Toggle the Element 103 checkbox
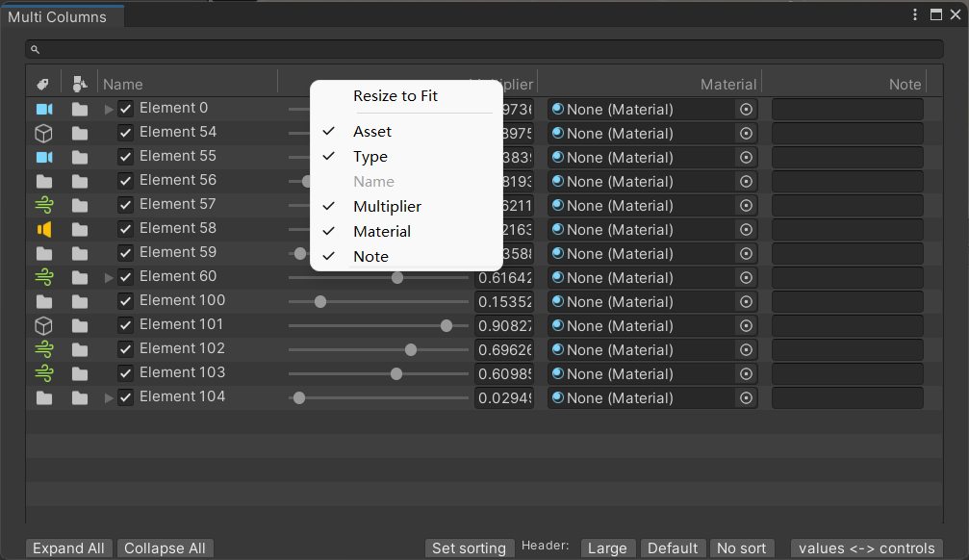969x560 pixels. coord(125,374)
